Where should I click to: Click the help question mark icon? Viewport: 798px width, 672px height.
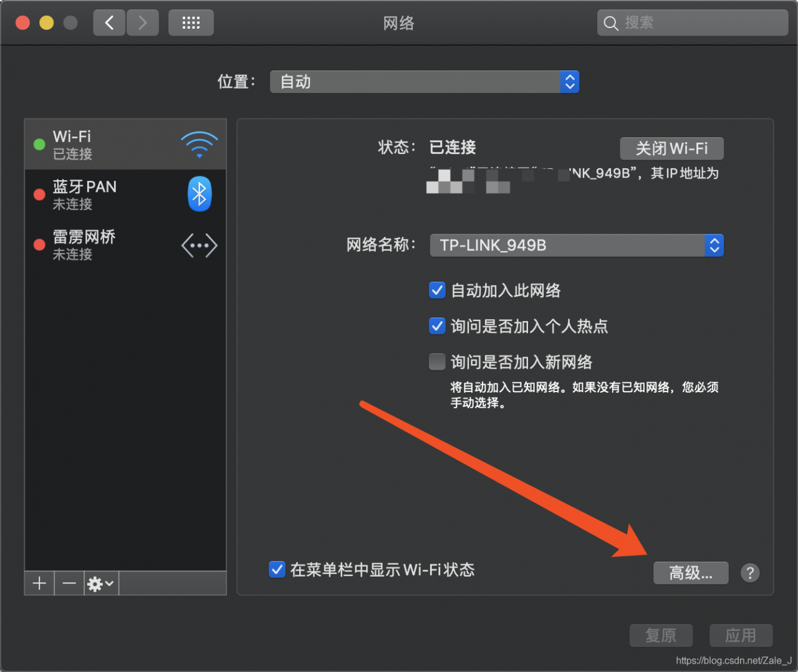point(750,573)
